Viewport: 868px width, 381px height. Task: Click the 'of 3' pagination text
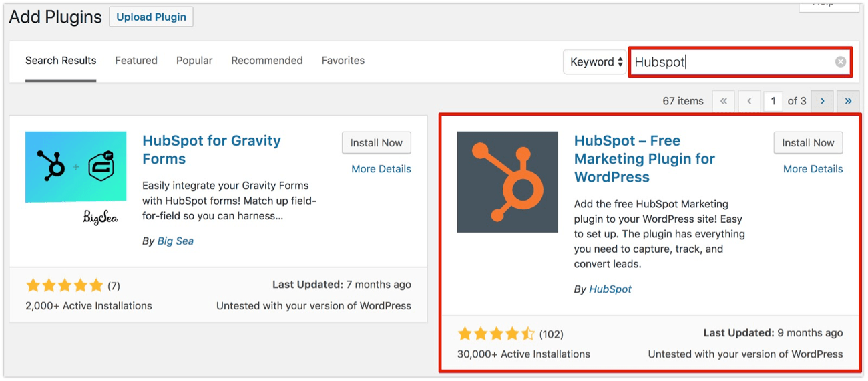click(x=797, y=101)
